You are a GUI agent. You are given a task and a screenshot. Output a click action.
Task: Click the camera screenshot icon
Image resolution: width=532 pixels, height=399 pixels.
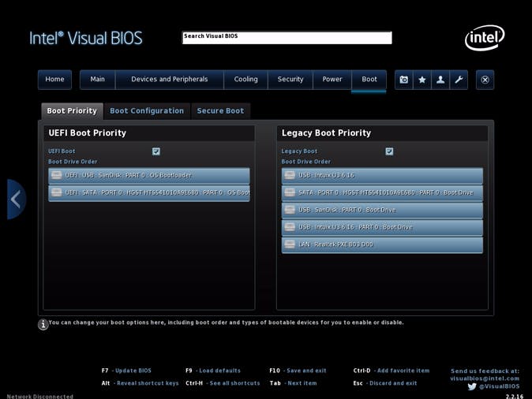[404, 80]
